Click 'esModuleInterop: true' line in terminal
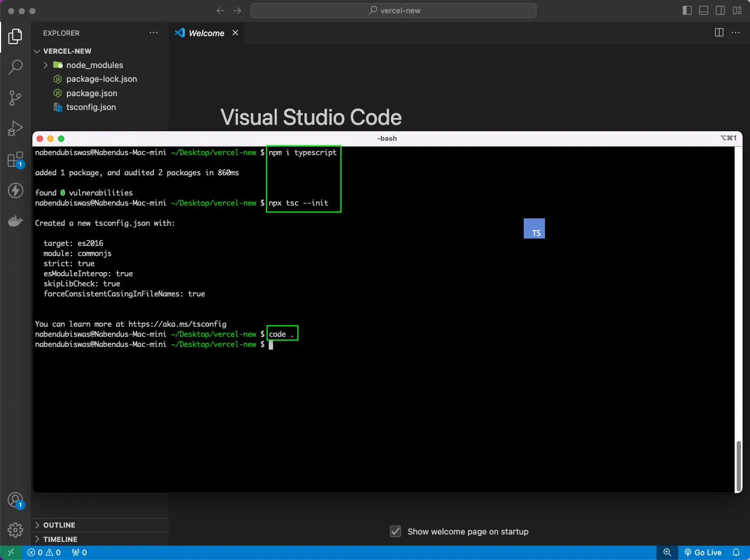This screenshot has width=750, height=560. [x=88, y=274]
